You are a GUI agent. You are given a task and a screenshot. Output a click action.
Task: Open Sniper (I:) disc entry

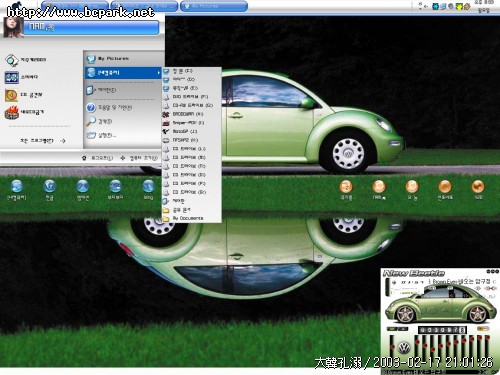[191, 123]
